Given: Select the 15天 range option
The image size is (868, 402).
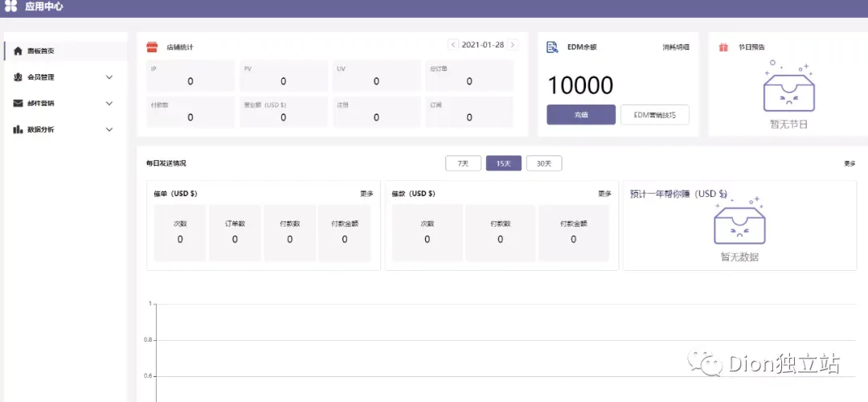Looking at the screenshot, I should click(x=504, y=163).
